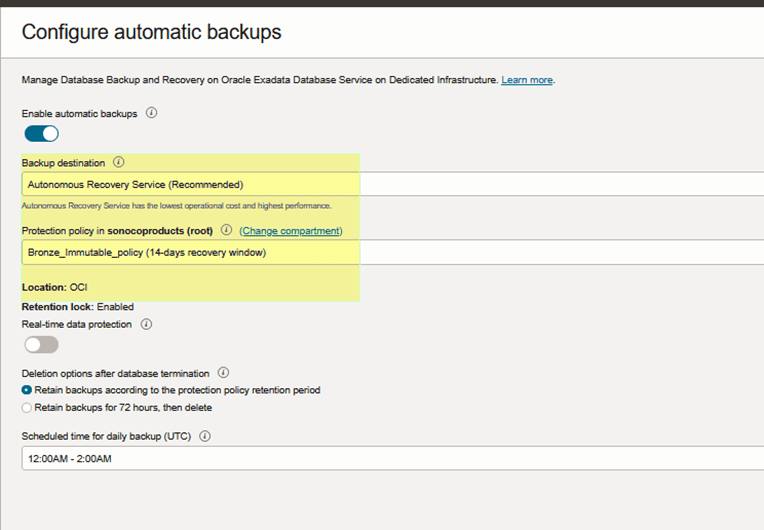
Task: Expand the Bronze_Immutable_policy protection policy dropdown
Action: 392,252
